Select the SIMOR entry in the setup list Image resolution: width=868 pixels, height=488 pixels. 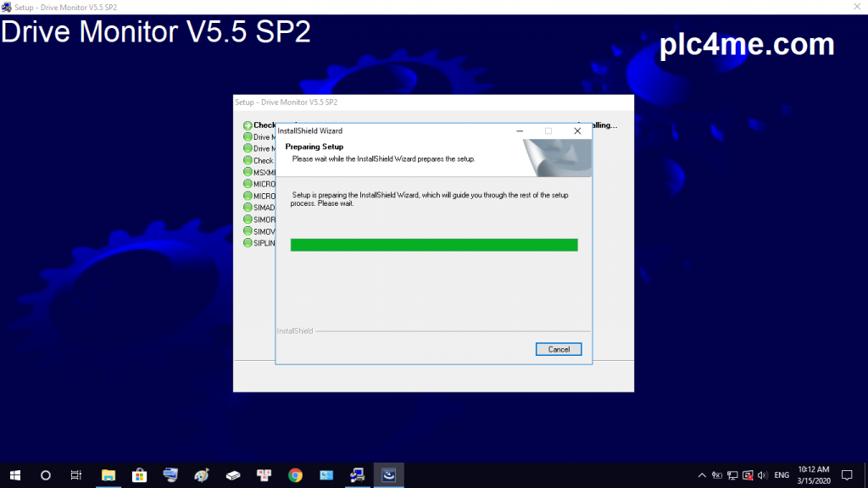click(x=264, y=219)
